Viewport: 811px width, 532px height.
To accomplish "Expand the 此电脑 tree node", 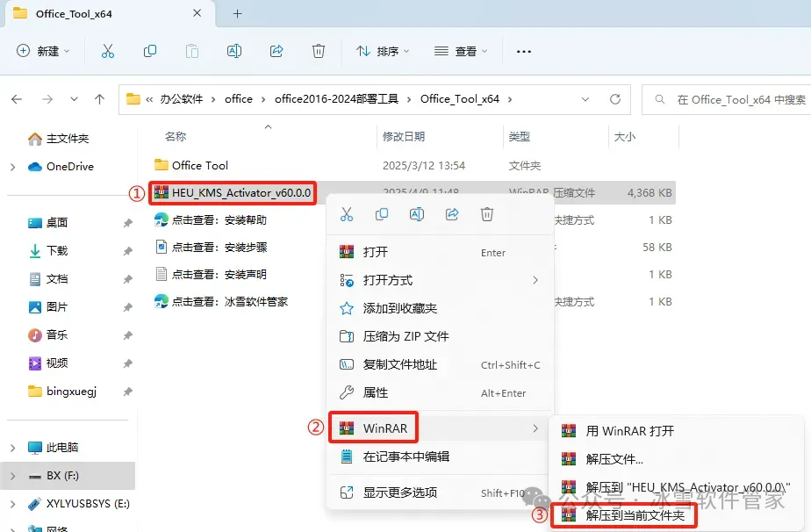I will (x=13, y=448).
